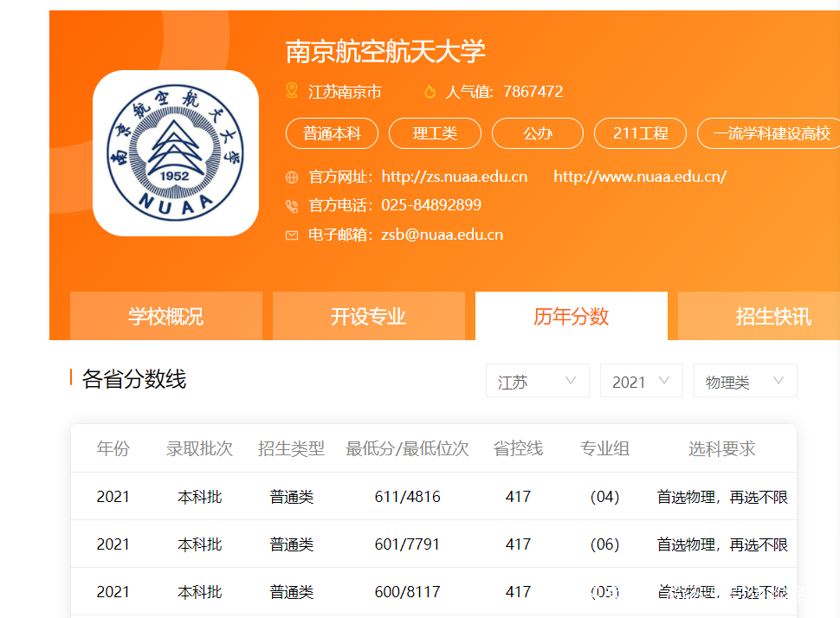The image size is (840, 618).
Task: Click the 人气值 7867472 text
Action: pyautogui.click(x=504, y=92)
